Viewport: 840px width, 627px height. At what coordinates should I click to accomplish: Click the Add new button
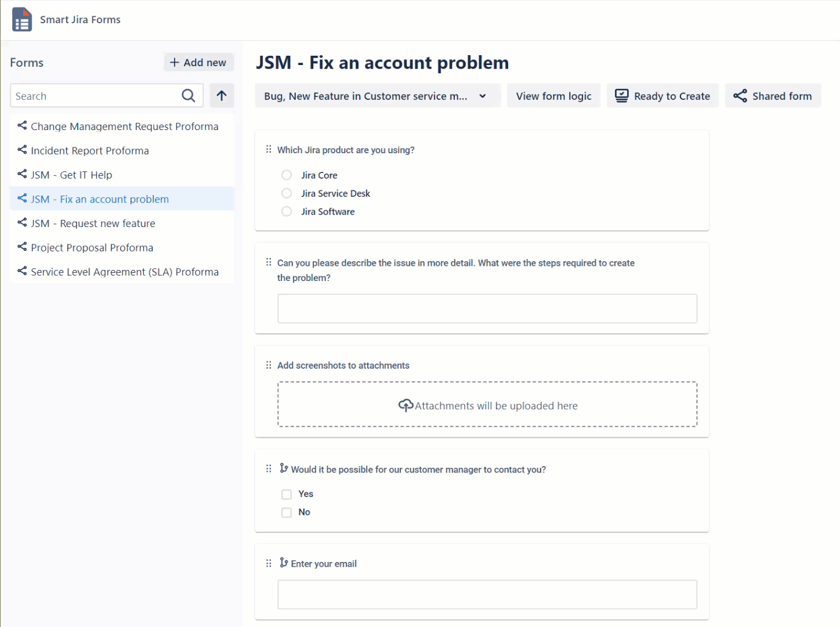(199, 62)
